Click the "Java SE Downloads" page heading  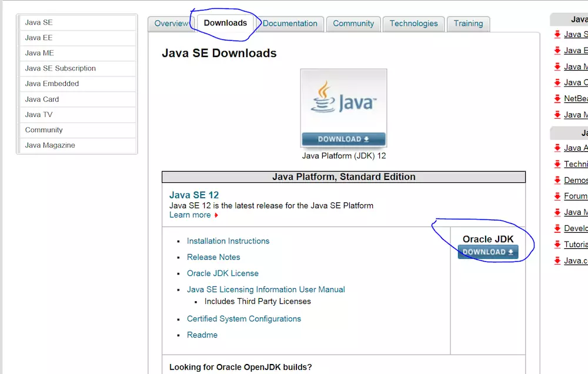click(x=219, y=54)
